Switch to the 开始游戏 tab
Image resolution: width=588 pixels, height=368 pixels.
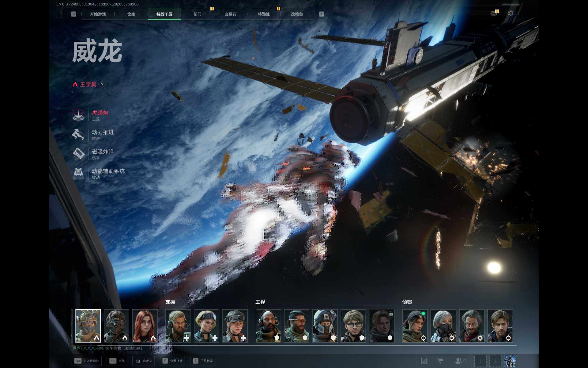click(98, 14)
